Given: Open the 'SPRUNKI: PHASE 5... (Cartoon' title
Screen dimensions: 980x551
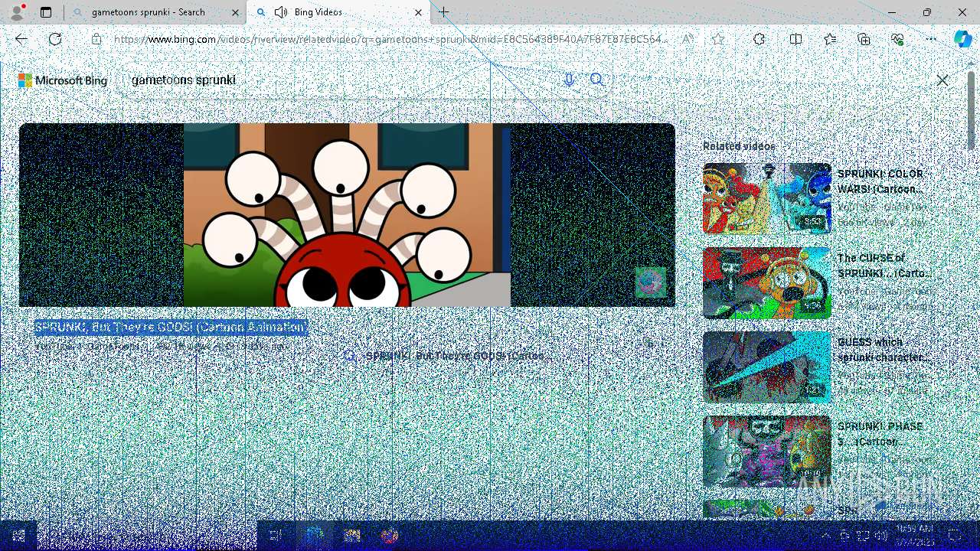Looking at the screenshot, I should pyautogui.click(x=880, y=434).
